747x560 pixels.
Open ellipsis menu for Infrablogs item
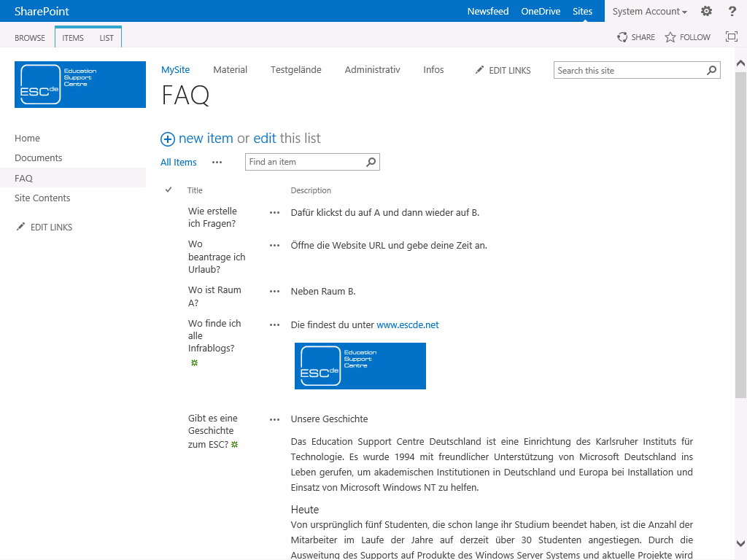point(274,324)
